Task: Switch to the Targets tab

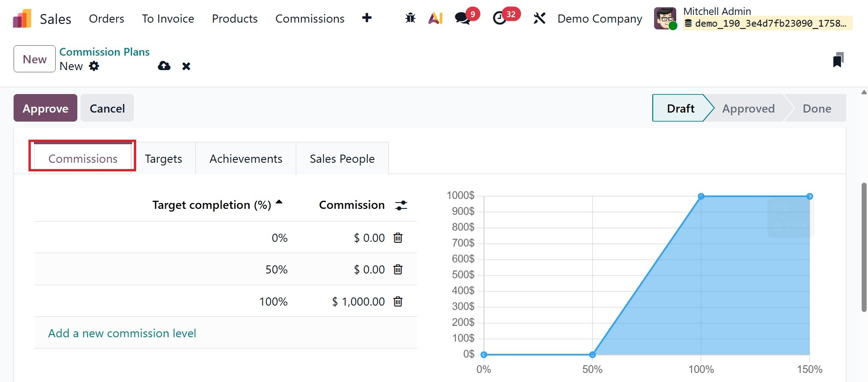Action: 163,159
